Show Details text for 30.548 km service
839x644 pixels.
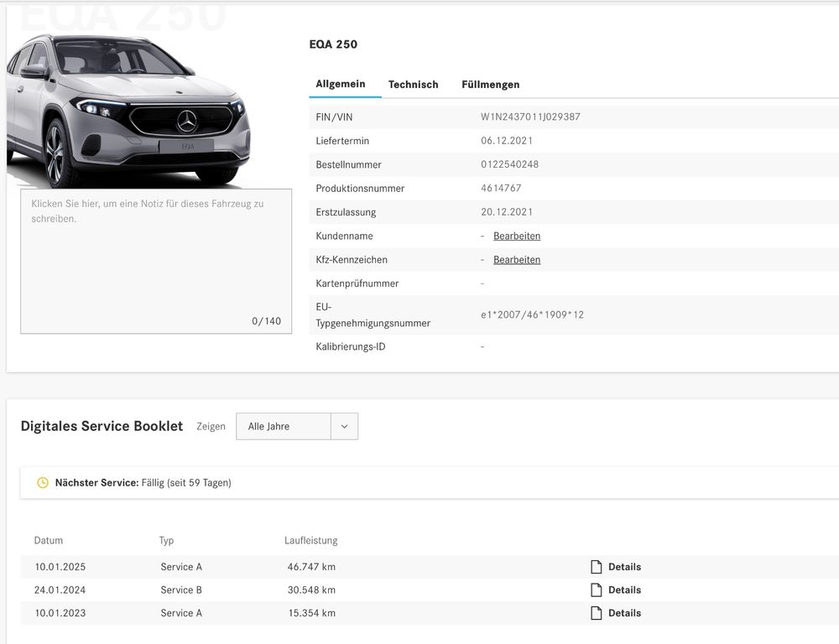tap(624, 590)
